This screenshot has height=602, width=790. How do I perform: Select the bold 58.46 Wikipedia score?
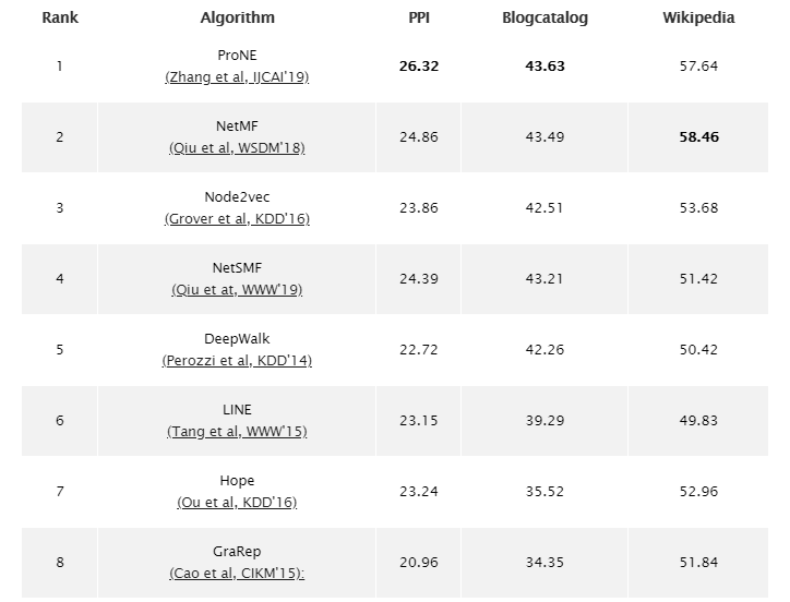tap(698, 137)
